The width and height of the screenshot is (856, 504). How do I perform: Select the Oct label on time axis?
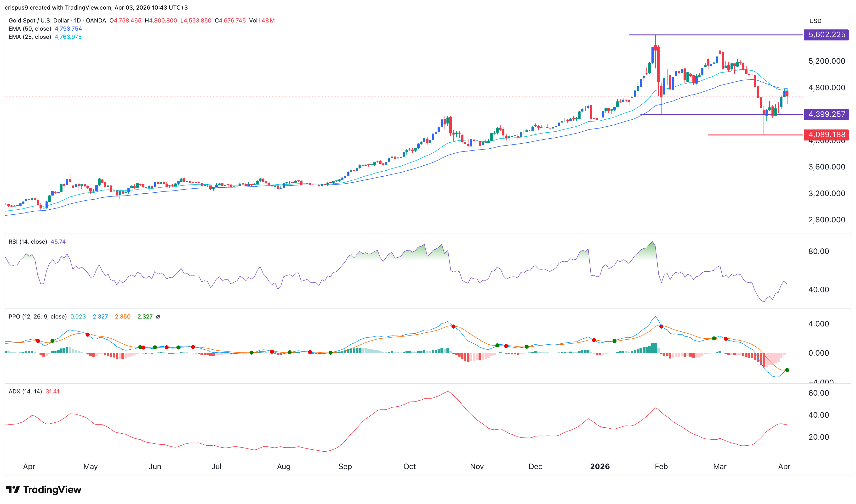[410, 466]
